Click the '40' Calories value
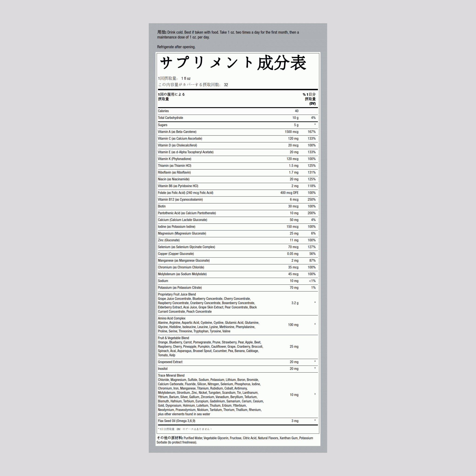Screen dimensions: 476x476 coord(297,111)
